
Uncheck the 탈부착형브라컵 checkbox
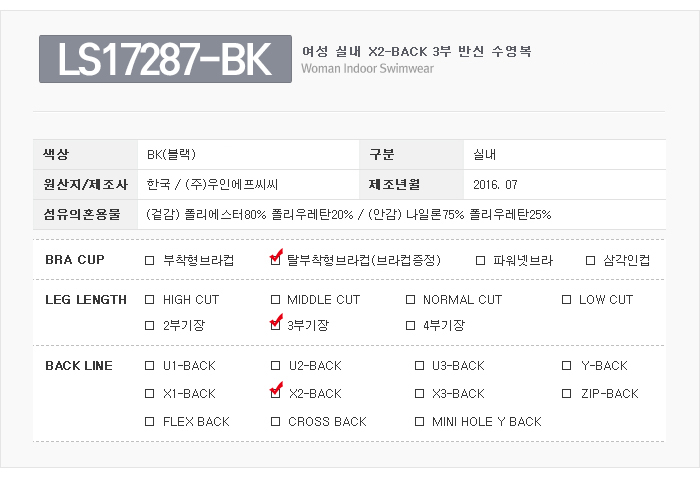coord(276,260)
